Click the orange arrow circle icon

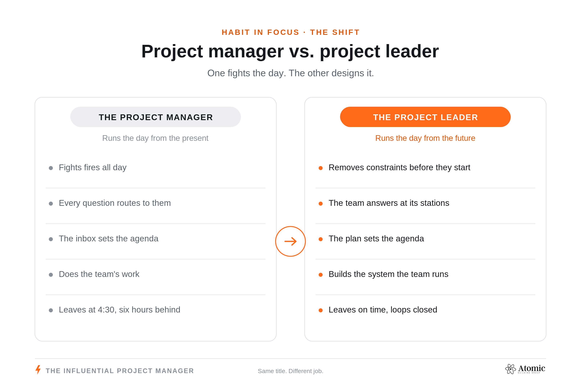pyautogui.click(x=290, y=241)
